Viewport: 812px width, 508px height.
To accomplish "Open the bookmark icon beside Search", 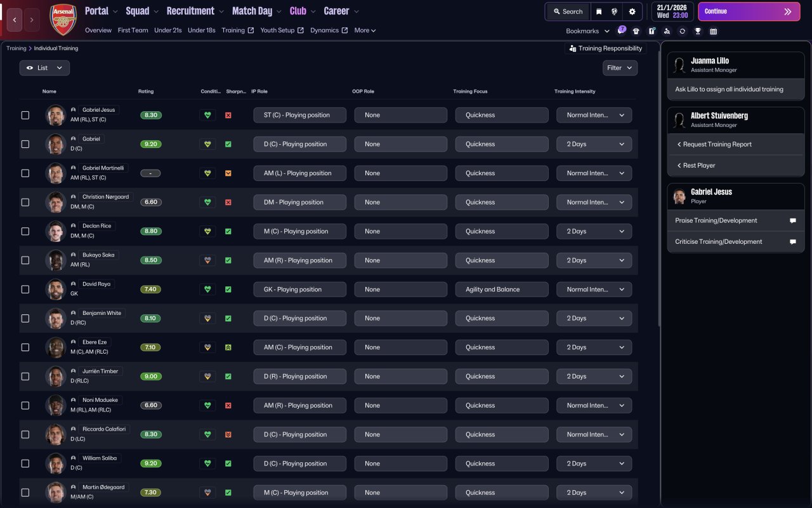I will click(599, 11).
